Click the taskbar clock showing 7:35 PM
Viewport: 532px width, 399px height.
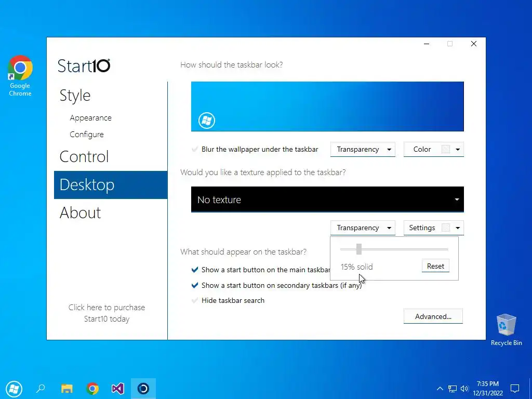pos(488,389)
